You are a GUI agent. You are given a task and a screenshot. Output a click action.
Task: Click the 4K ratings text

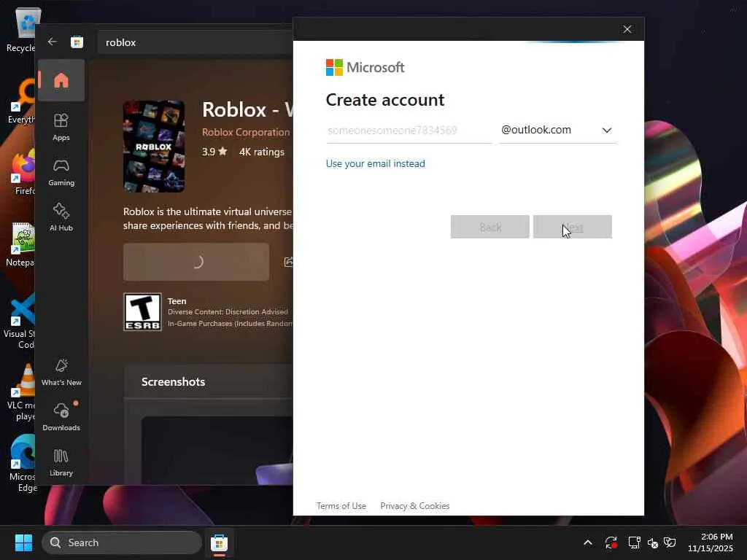click(262, 152)
